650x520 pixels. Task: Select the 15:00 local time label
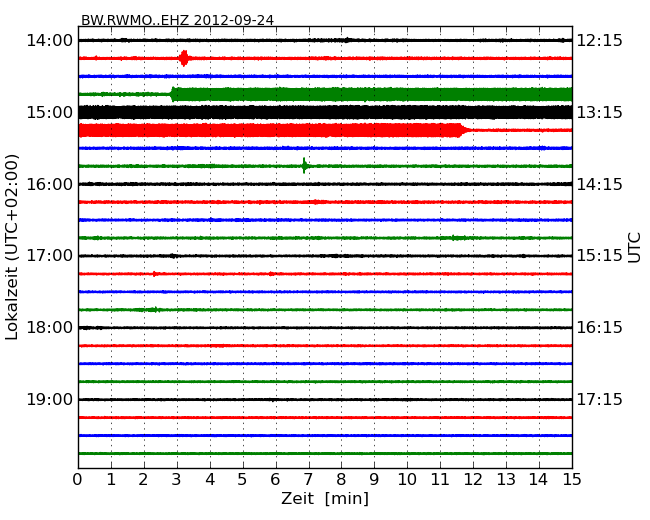pos(49,112)
